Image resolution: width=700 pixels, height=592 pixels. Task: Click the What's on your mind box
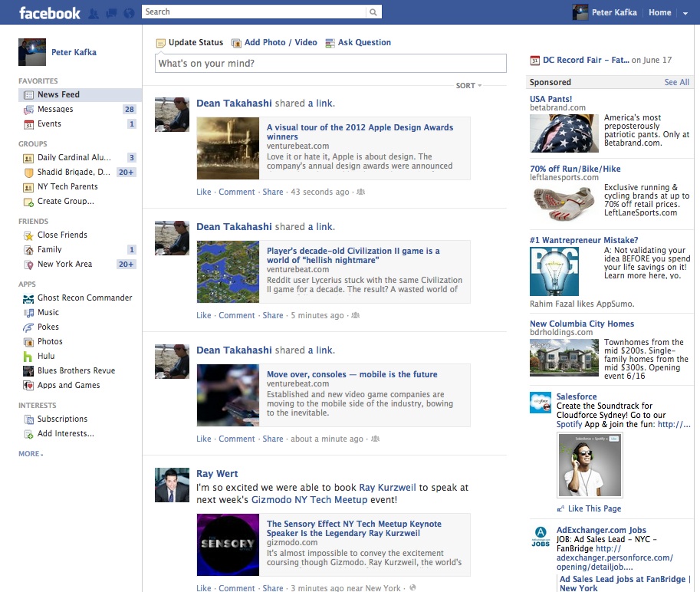[330, 64]
